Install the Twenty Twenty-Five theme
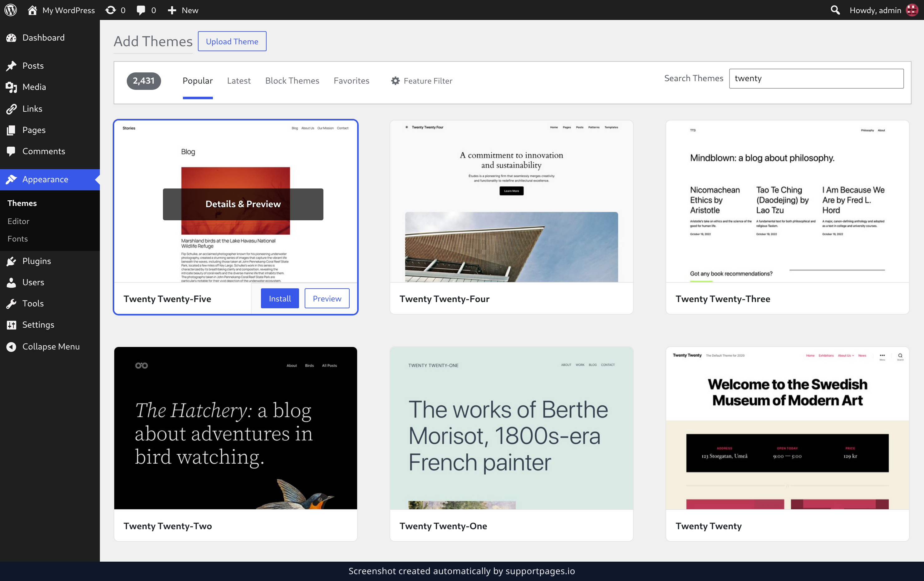This screenshot has height=581, width=924. point(280,298)
